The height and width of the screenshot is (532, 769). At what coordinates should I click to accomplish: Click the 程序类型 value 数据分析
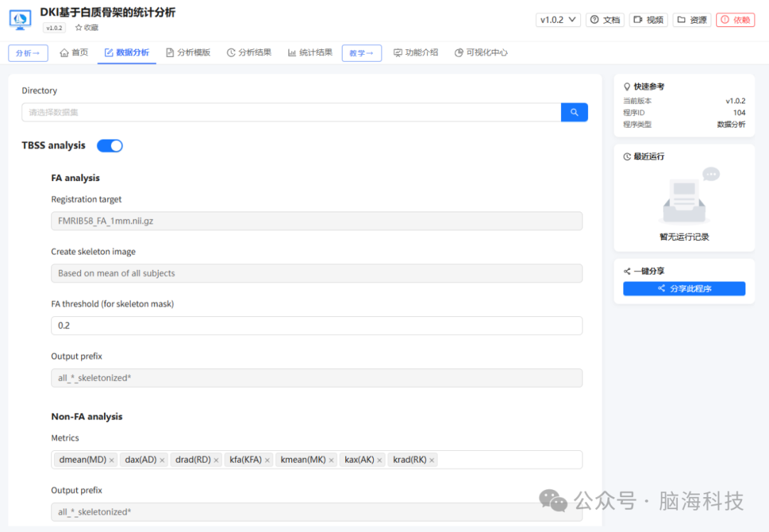pyautogui.click(x=731, y=124)
